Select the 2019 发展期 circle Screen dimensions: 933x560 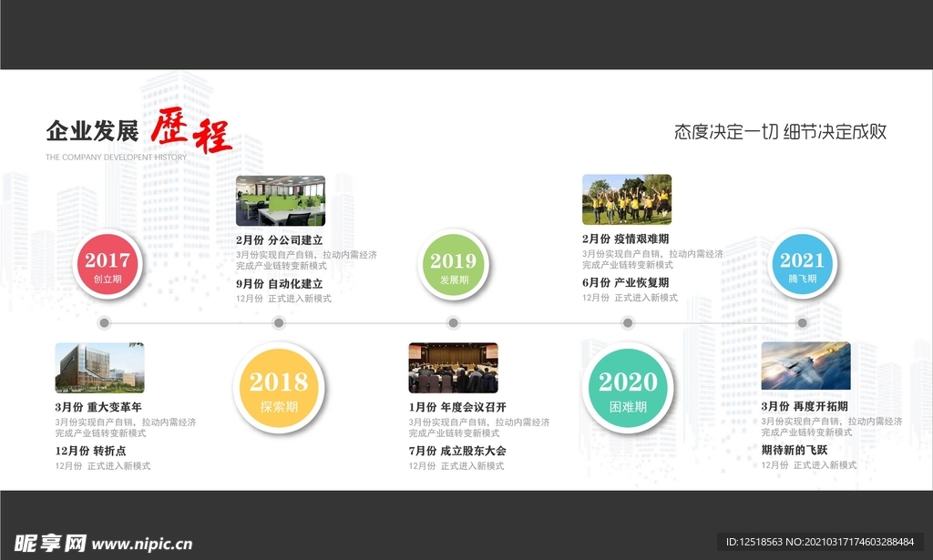point(453,265)
